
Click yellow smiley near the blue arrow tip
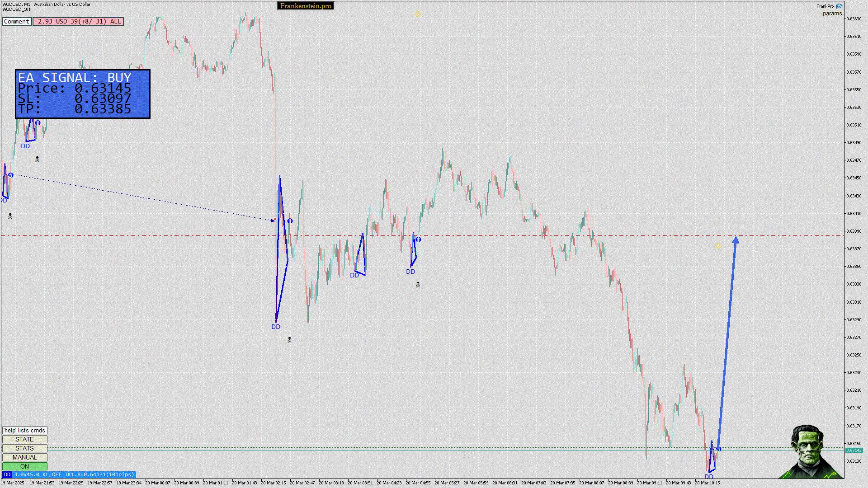(718, 246)
